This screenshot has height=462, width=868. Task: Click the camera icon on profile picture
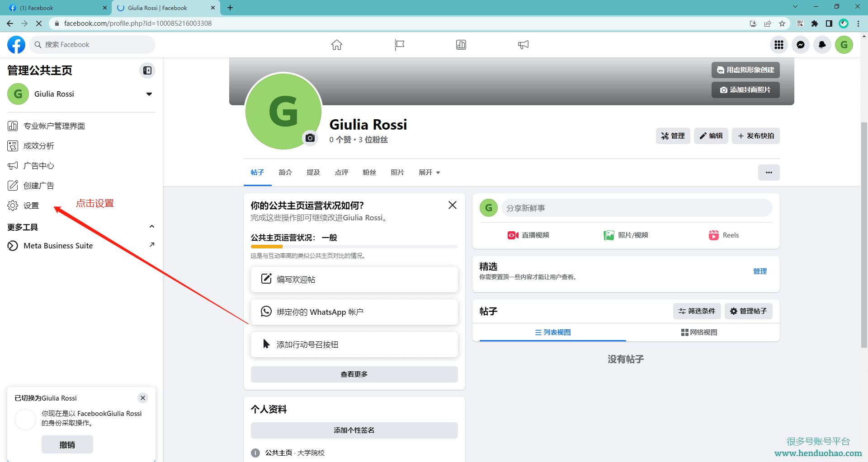pyautogui.click(x=310, y=138)
